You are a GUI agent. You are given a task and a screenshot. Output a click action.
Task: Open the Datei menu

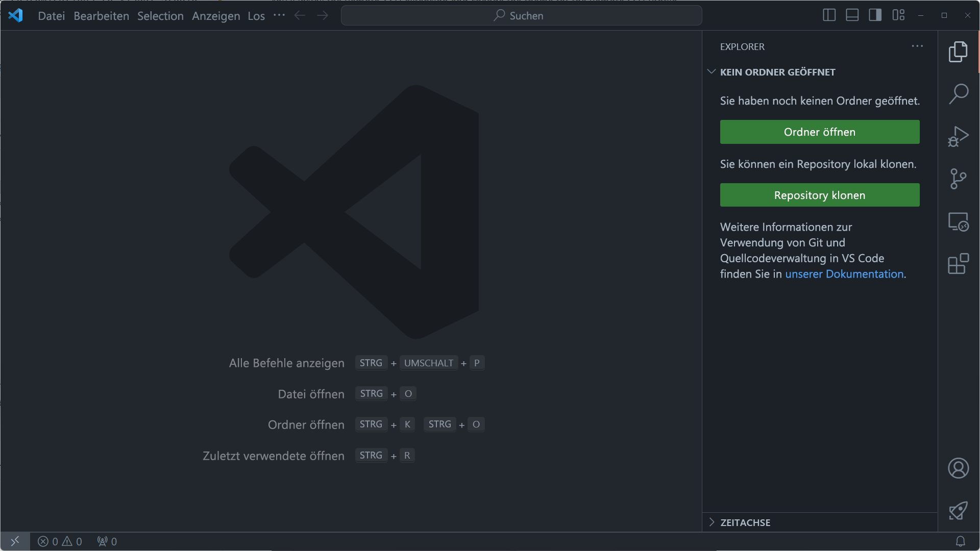pyautogui.click(x=51, y=16)
